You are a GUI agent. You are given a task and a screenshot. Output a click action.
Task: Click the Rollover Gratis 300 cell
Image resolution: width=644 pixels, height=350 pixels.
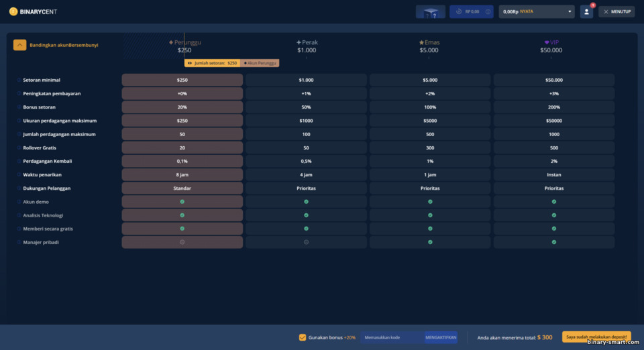coord(430,148)
